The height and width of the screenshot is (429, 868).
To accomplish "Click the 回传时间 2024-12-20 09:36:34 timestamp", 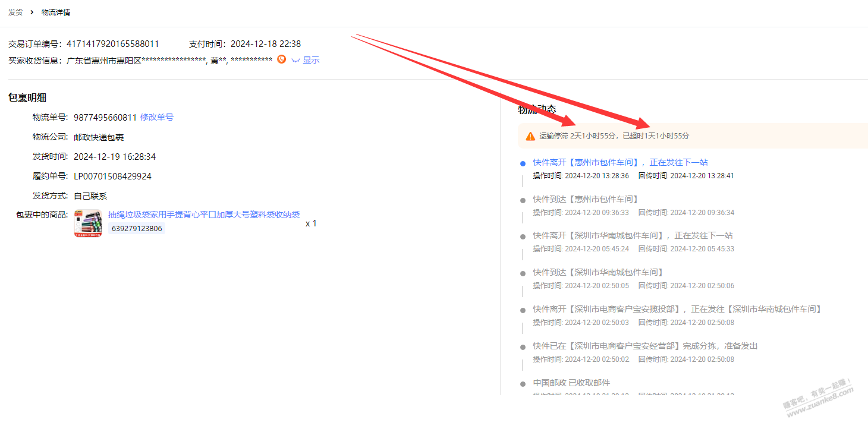I will [x=687, y=213].
